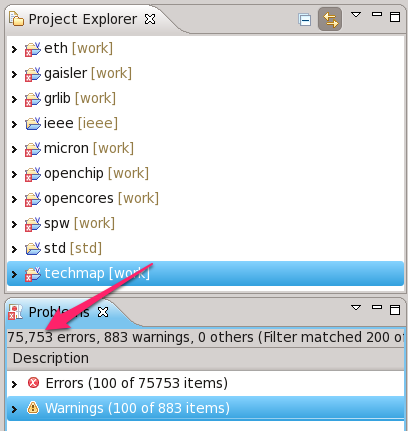Viewport: 408px width, 431px height.
Task: Expand the Warnings group
Action: pos(14,409)
